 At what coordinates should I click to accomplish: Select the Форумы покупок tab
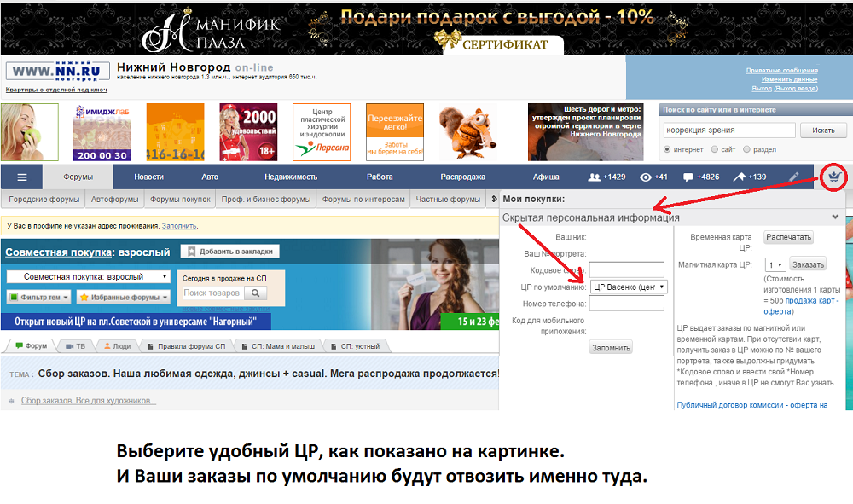coord(180,200)
